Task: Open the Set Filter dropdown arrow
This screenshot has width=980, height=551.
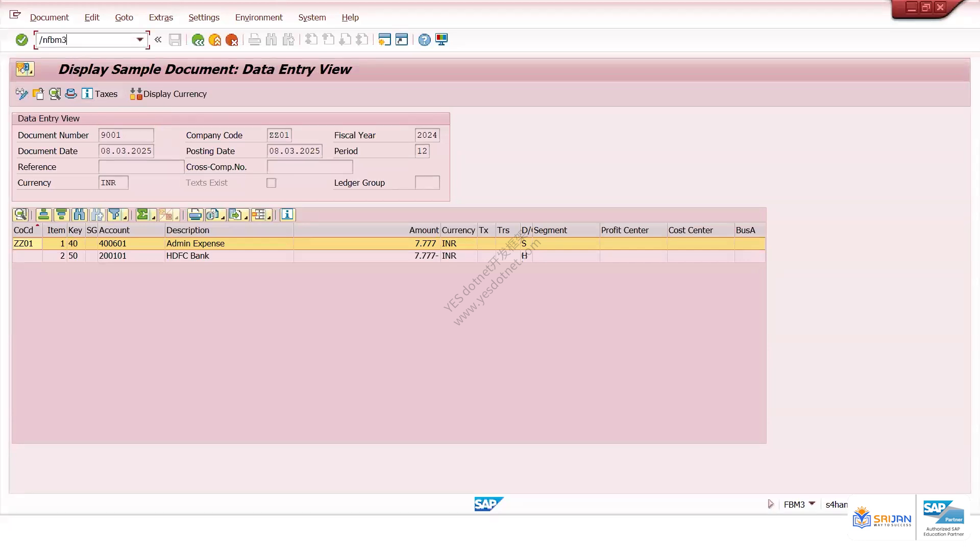Action: (125, 217)
